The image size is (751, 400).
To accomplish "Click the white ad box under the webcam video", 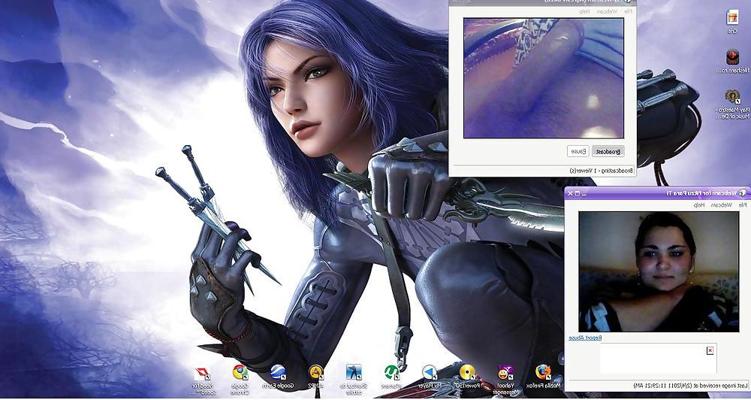I will pos(658,358).
